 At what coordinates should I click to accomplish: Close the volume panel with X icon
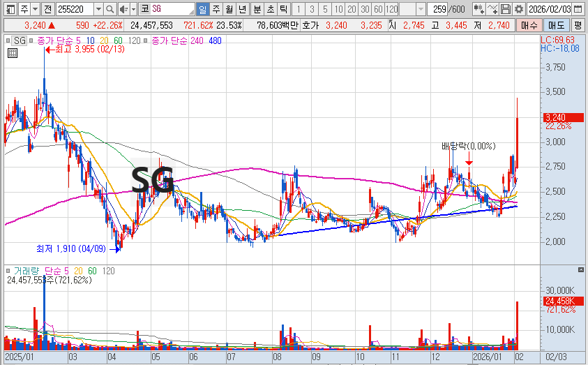tap(581, 269)
